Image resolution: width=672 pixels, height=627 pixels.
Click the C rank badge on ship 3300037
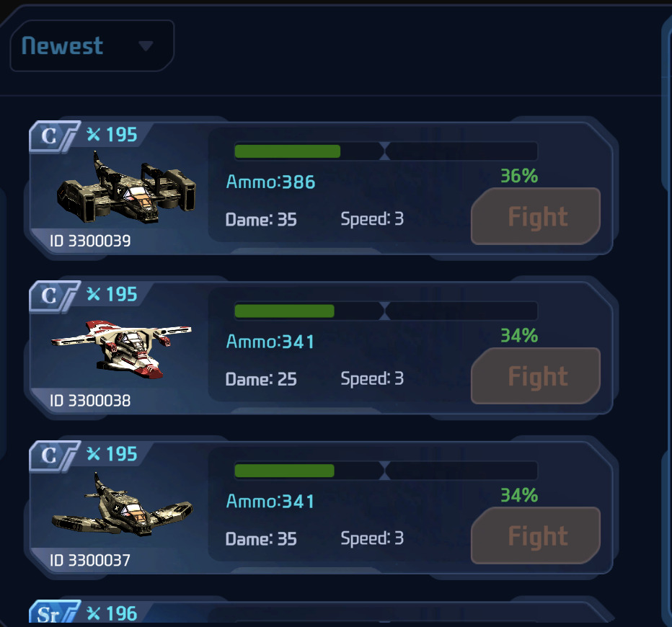click(54, 456)
